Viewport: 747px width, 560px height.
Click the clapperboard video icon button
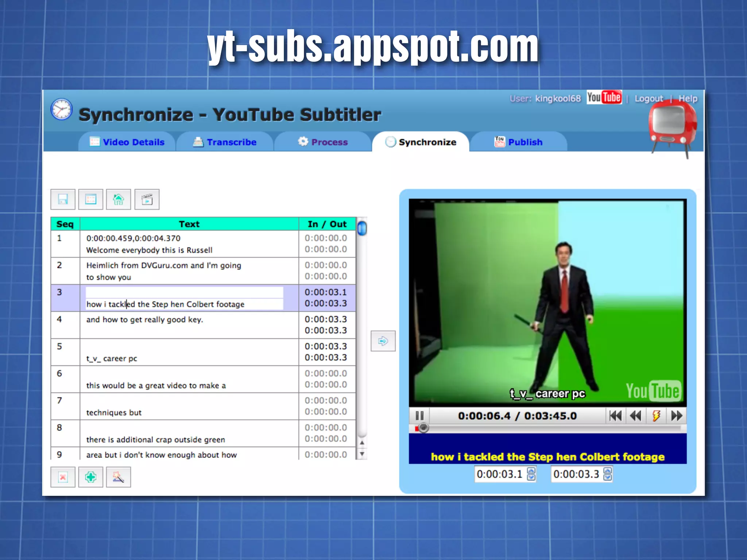pyautogui.click(x=147, y=199)
